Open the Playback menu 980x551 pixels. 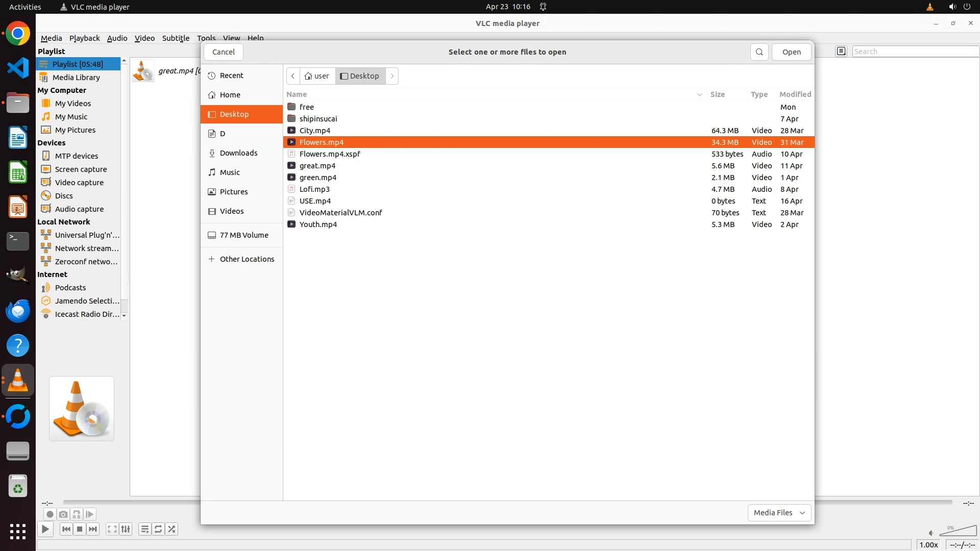coord(84,38)
